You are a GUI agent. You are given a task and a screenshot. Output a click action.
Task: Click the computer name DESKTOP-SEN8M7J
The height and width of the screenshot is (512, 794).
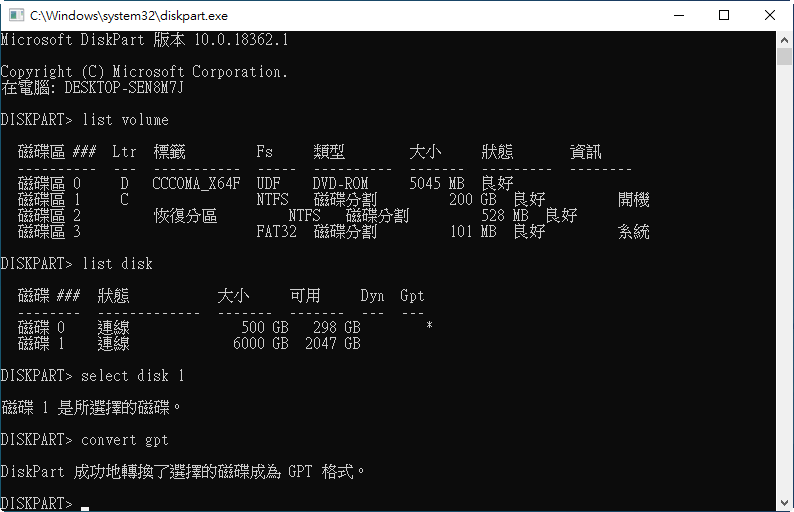[x=124, y=88]
